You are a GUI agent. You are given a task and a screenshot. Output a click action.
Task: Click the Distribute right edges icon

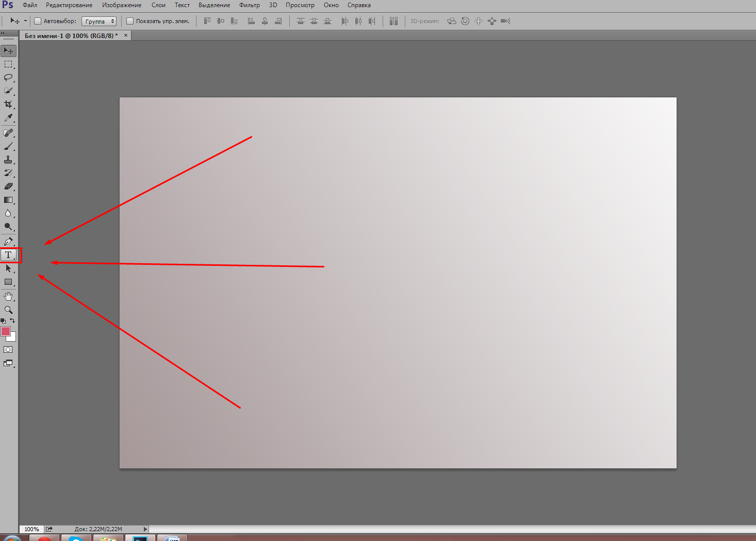[372, 21]
